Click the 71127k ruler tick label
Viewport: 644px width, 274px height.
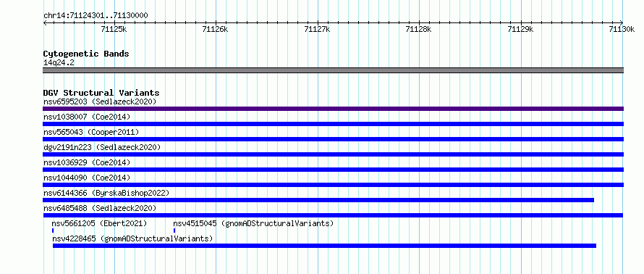tap(317, 29)
